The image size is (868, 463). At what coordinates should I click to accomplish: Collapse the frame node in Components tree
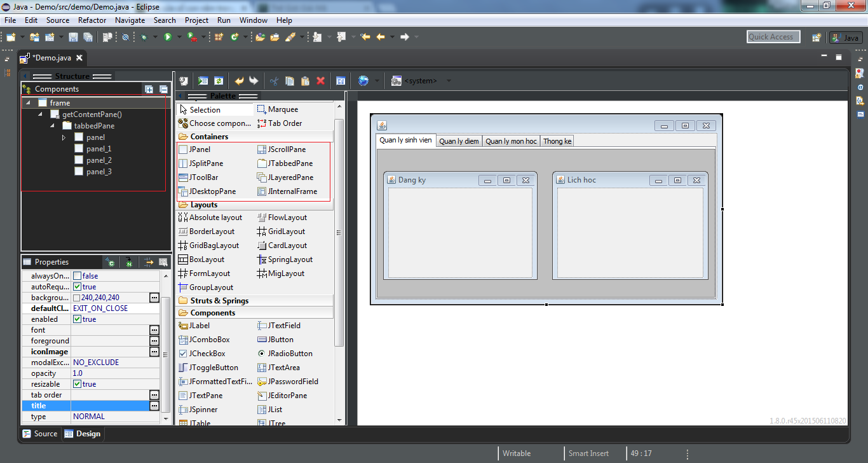(28, 103)
